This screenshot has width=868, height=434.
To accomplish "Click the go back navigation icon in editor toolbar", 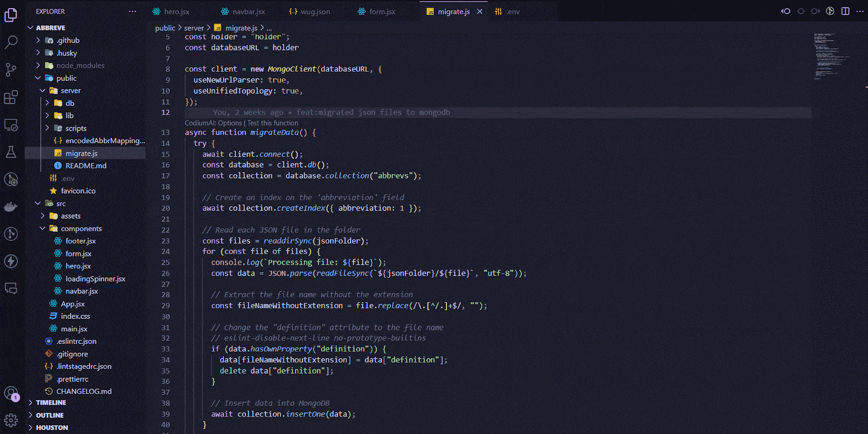I will (x=786, y=11).
